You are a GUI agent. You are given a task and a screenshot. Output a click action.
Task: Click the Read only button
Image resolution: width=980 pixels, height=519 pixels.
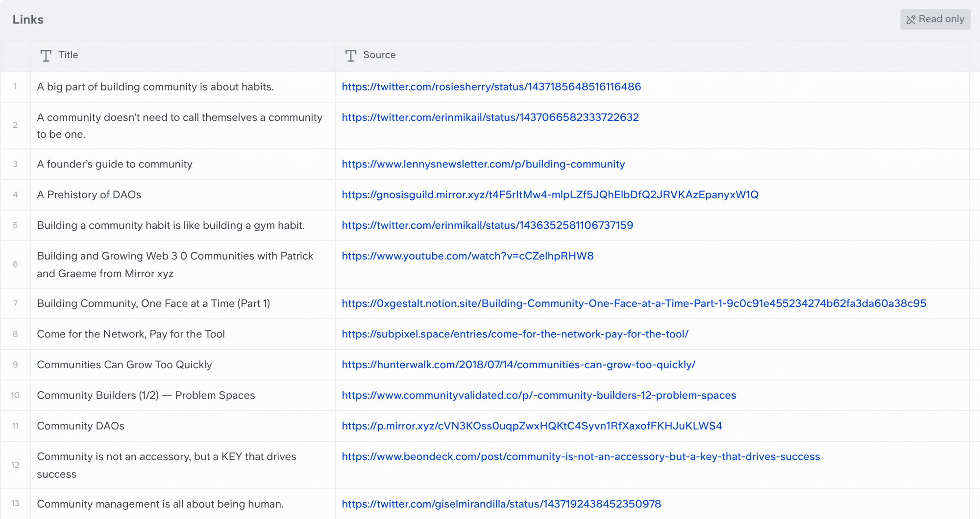[935, 19]
